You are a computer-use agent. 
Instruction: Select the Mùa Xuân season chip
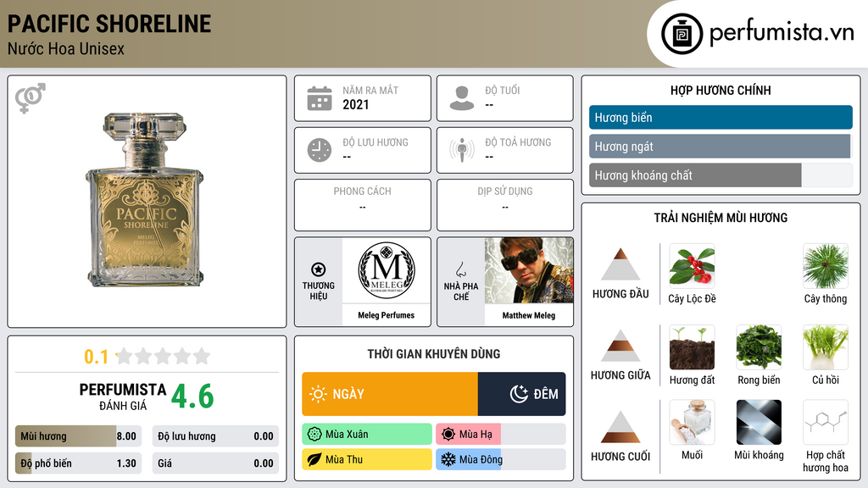tap(367, 435)
